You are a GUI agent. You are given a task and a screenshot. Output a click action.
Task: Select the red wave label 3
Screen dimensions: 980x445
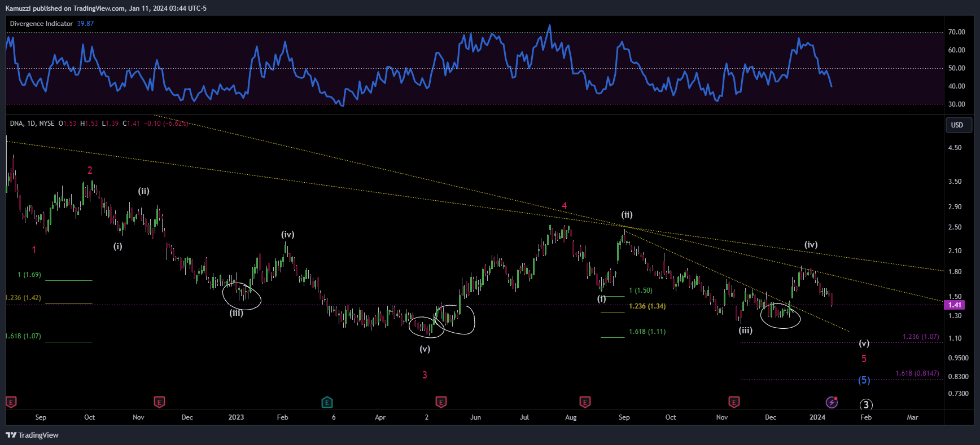[x=425, y=375]
